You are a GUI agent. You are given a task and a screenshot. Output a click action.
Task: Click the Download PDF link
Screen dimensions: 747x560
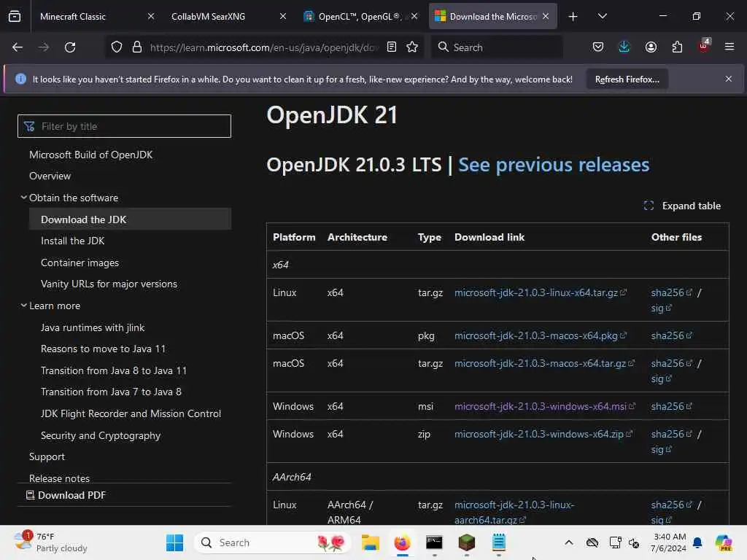tap(66, 495)
